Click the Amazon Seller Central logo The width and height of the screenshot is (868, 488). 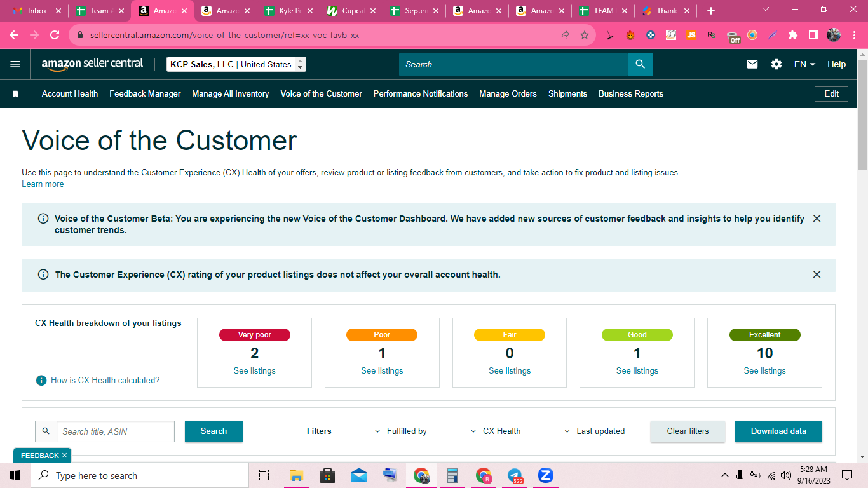pos(93,64)
